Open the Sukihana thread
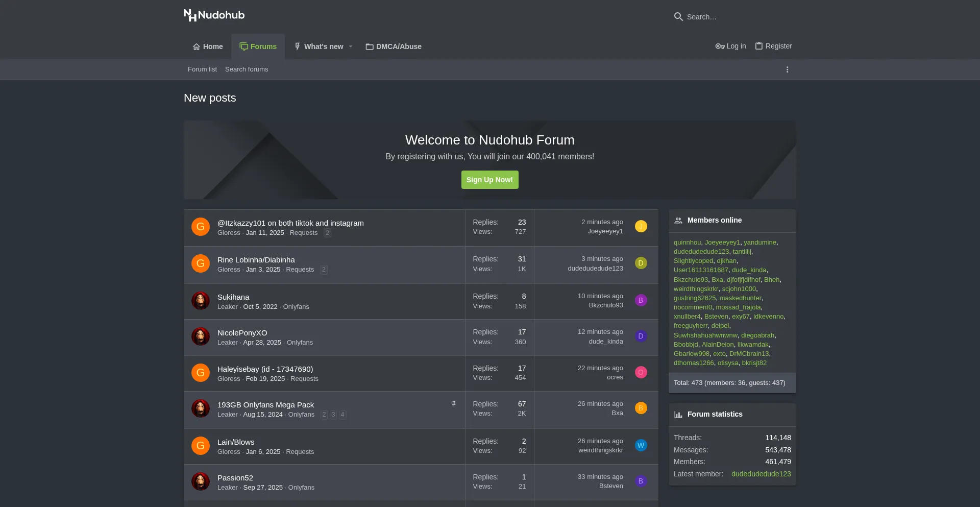980x507 pixels. 233,297
